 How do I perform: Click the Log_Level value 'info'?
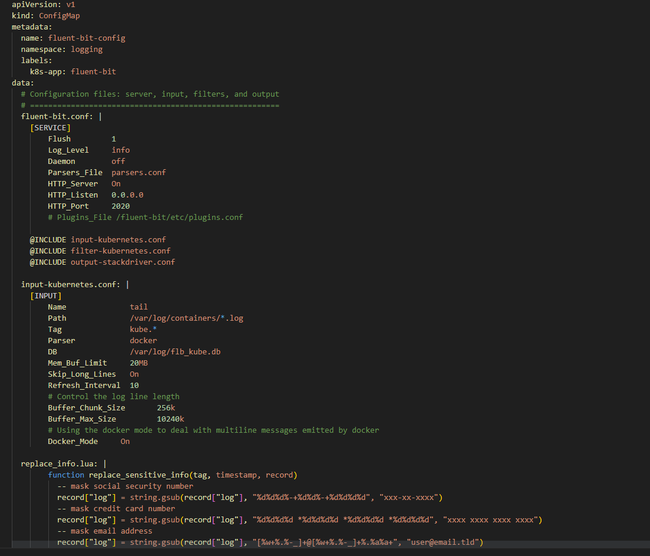tap(121, 150)
